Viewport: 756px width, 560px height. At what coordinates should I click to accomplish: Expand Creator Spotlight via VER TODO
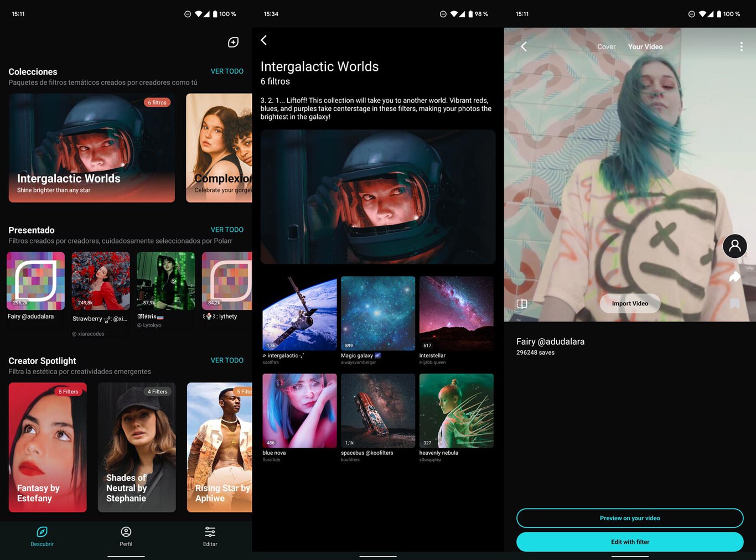227,360
